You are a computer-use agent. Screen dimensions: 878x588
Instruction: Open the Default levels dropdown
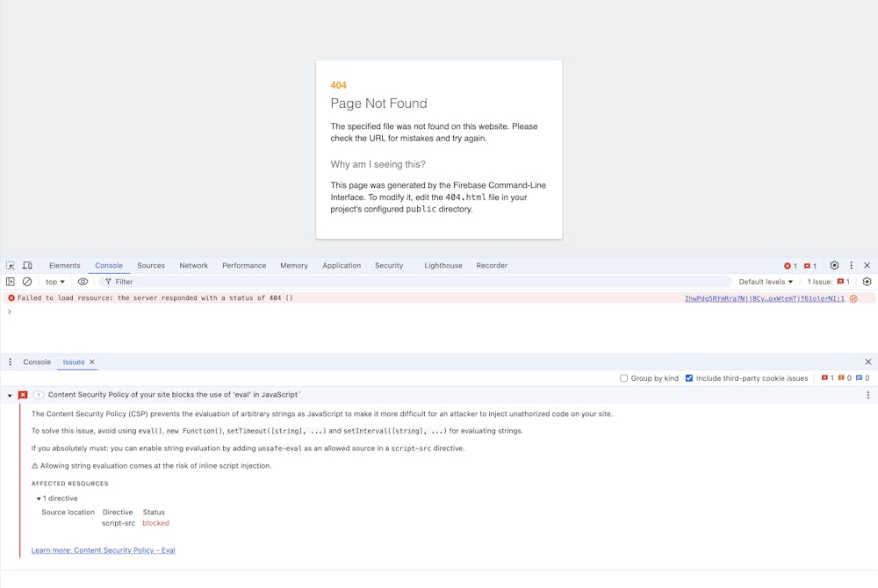click(766, 282)
